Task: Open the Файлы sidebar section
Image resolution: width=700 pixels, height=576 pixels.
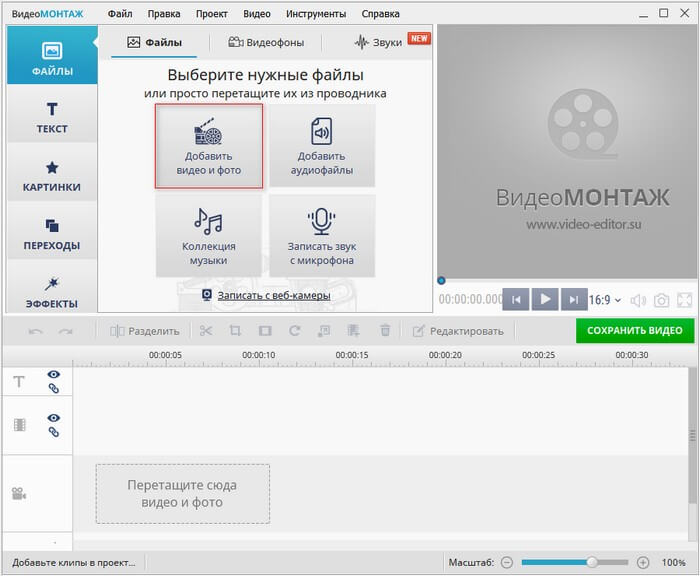Action: pyautogui.click(x=52, y=55)
